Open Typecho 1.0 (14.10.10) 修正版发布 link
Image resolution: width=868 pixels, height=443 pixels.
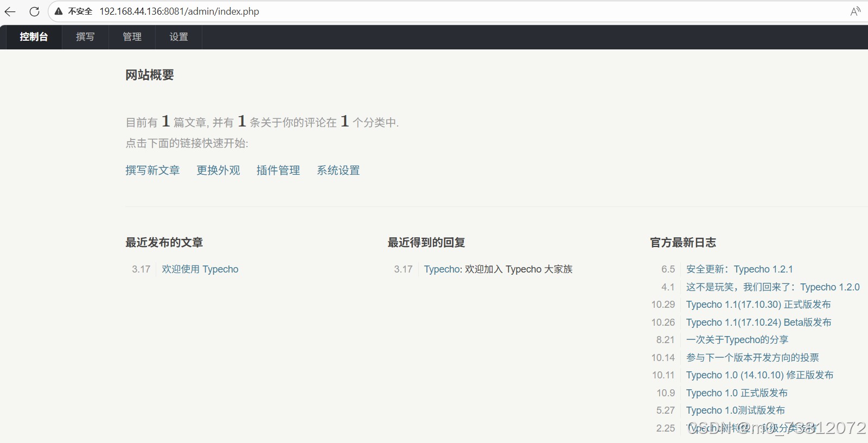click(759, 375)
